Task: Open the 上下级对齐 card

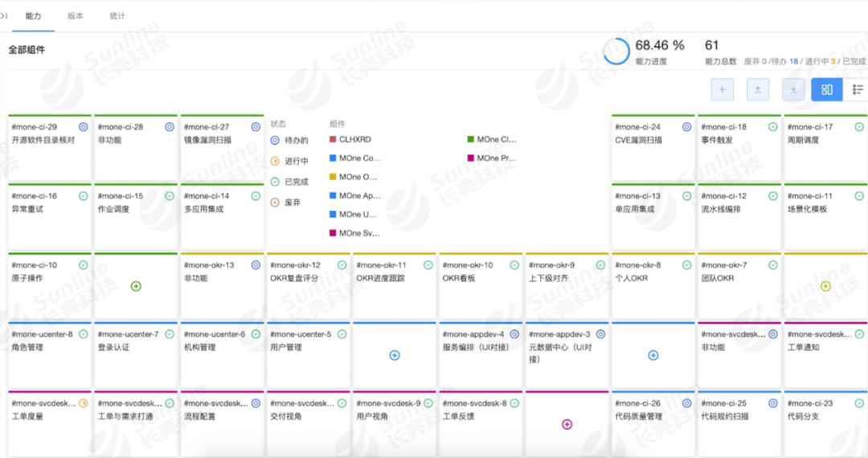Action: tap(567, 287)
